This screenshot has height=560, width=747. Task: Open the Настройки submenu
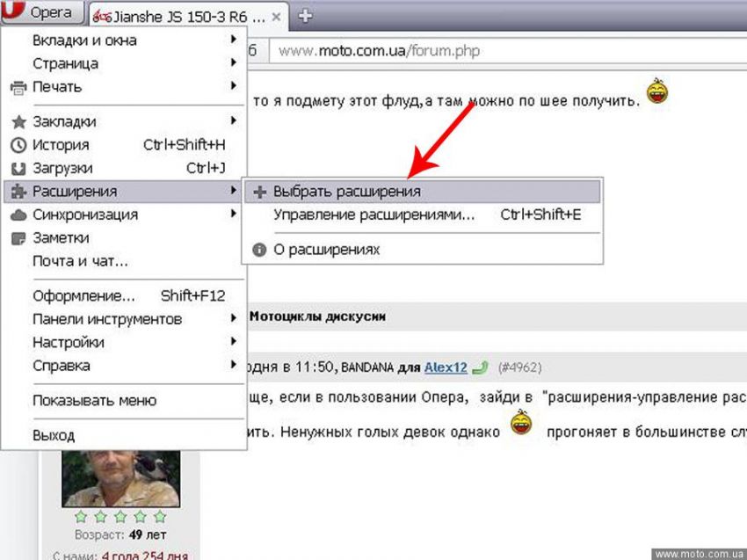pyautogui.click(x=125, y=343)
